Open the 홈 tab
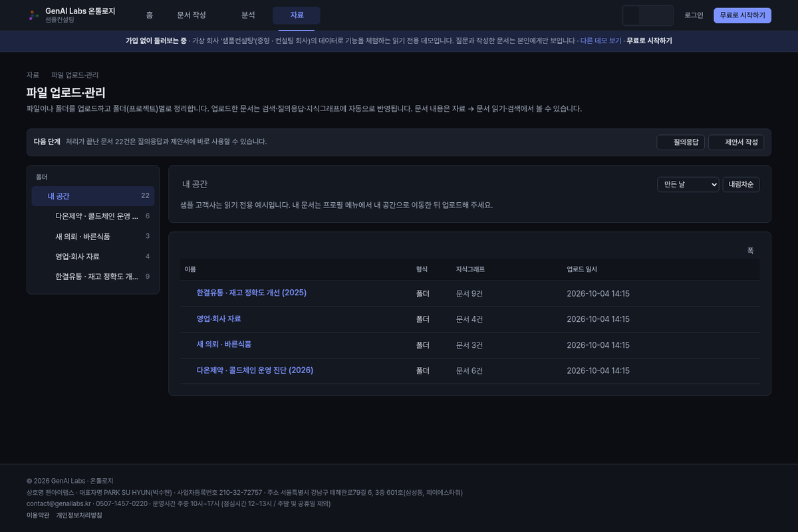Image resolution: width=798 pixels, height=532 pixels. pos(150,15)
